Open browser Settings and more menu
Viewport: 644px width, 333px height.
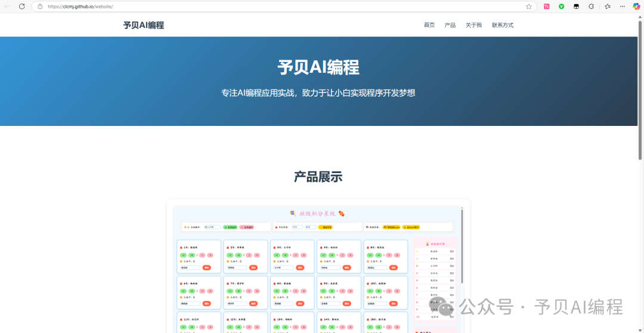click(x=623, y=7)
